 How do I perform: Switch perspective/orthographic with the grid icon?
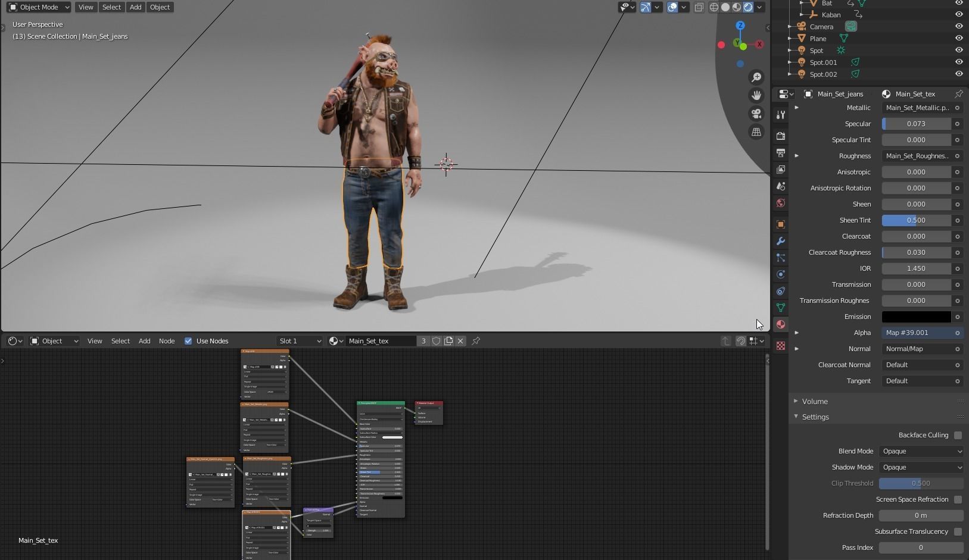(756, 132)
